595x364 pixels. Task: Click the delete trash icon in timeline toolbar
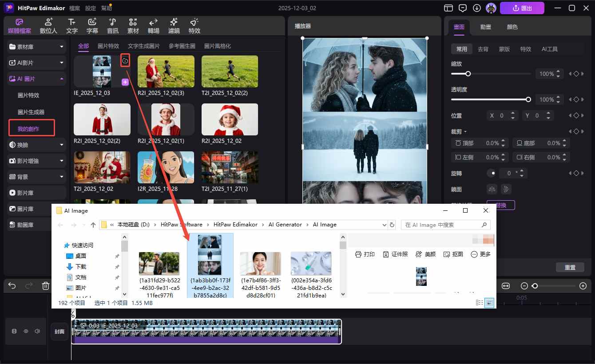point(45,286)
